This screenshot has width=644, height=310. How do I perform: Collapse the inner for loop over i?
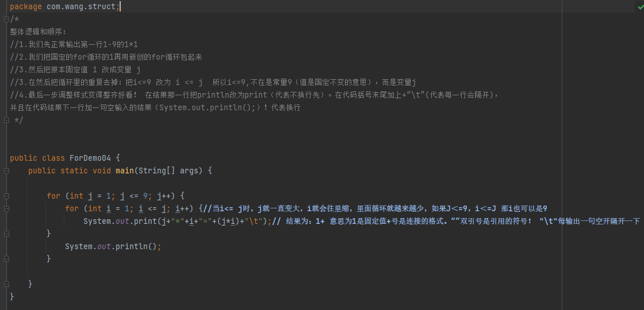(6, 208)
